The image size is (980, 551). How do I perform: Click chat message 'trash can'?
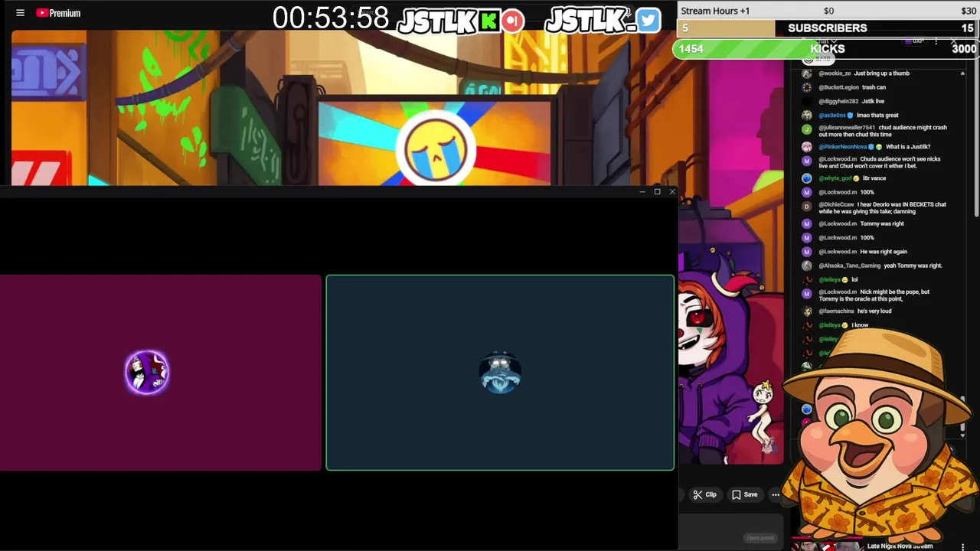coord(874,87)
